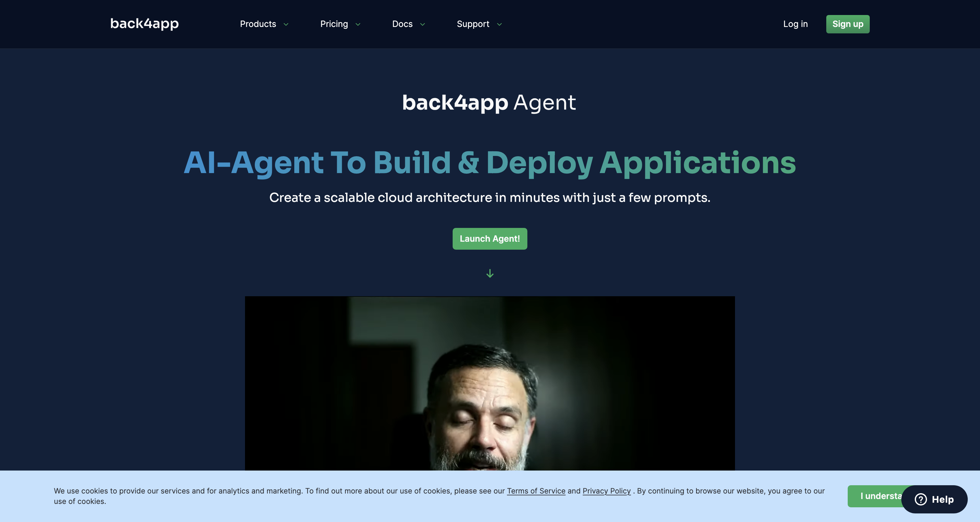Image resolution: width=980 pixels, height=522 pixels.
Task: Open the Help chat widget
Action: (934, 499)
